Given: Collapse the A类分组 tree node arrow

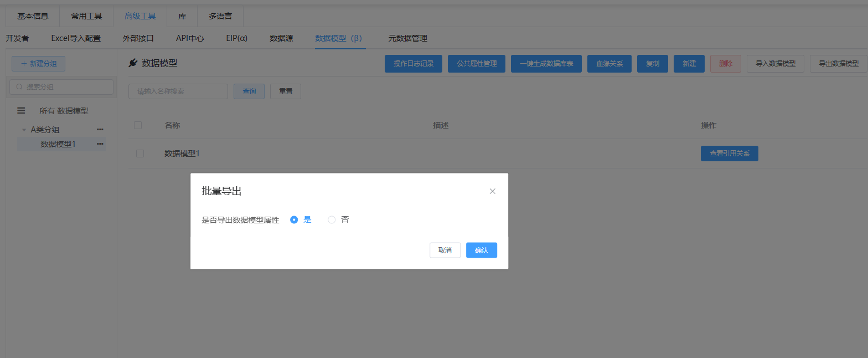Looking at the screenshot, I should point(24,130).
